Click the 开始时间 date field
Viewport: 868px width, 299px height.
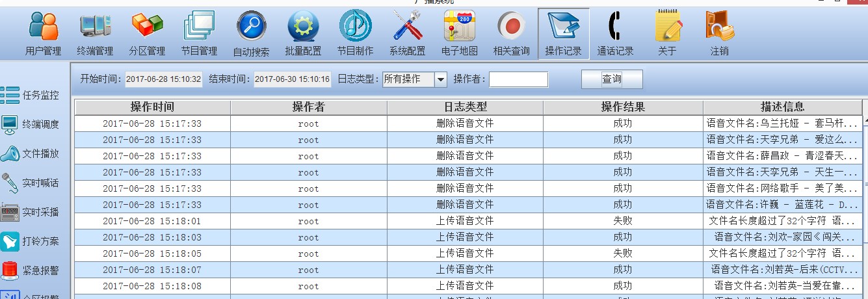coord(163,79)
